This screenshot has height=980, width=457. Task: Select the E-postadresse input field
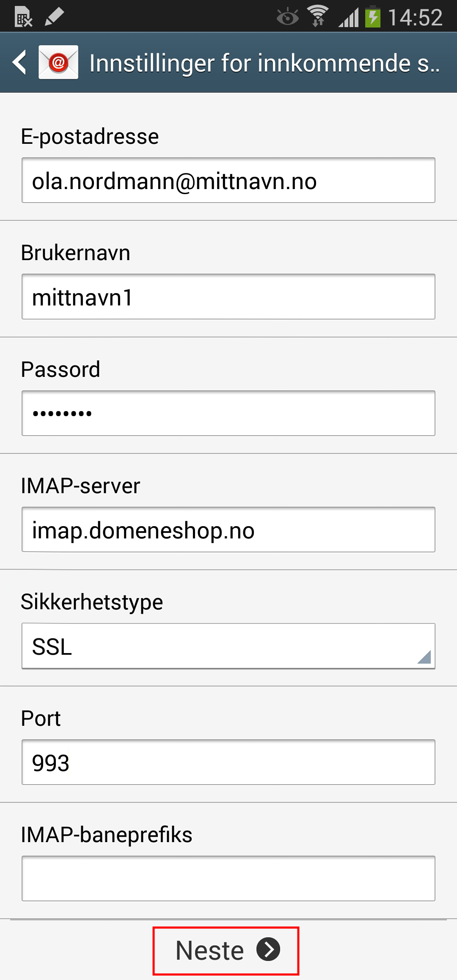(x=228, y=180)
